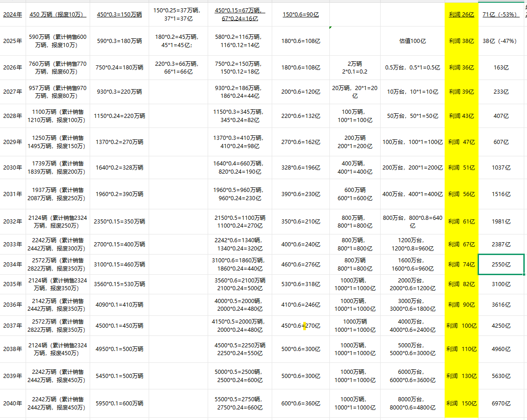Click cell '2350*0.15=350万辆'
This screenshot has height=420, width=527.
point(119,222)
